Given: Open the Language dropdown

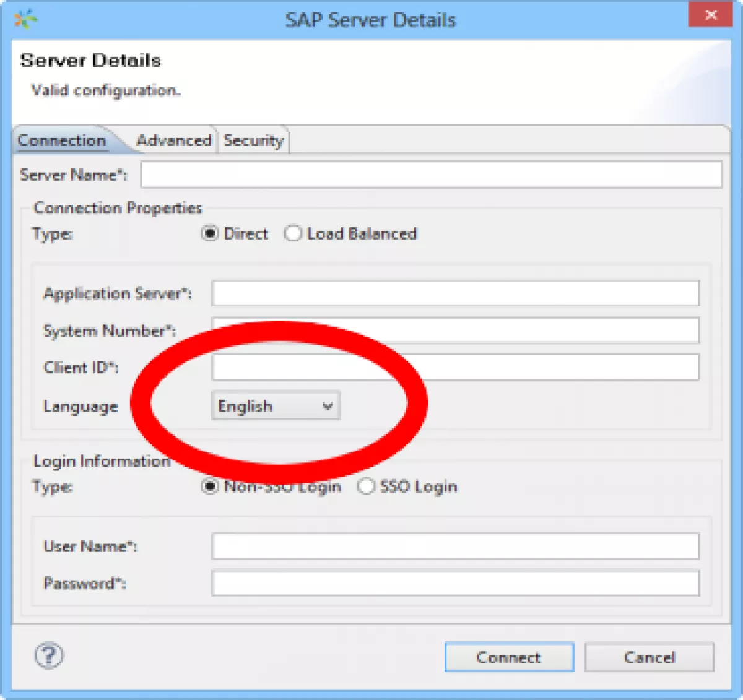Looking at the screenshot, I should pos(276,406).
